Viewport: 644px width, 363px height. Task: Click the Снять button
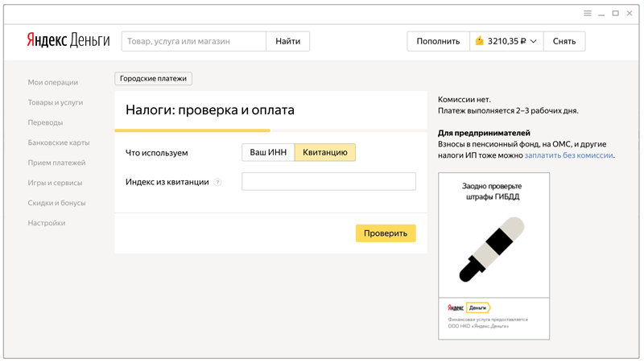click(564, 41)
